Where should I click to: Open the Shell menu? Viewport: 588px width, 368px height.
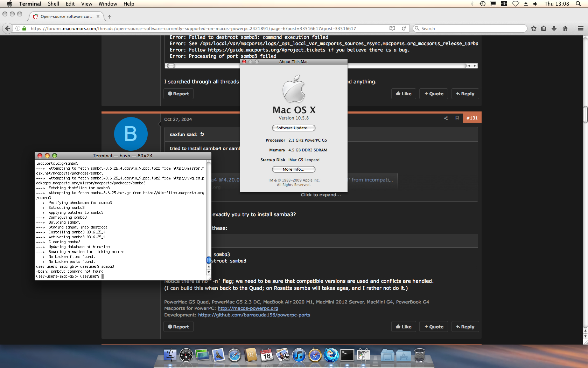click(x=54, y=4)
